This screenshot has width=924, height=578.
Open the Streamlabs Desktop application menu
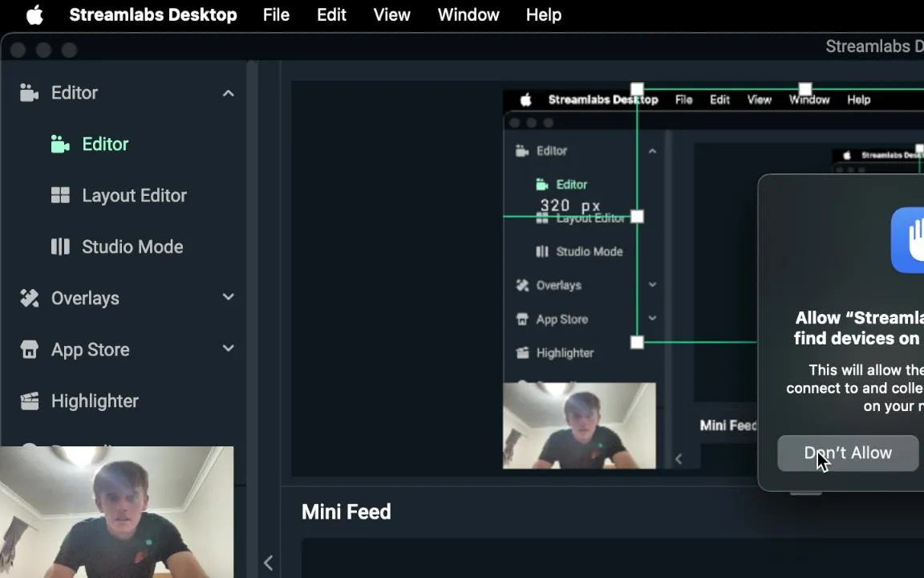click(x=153, y=14)
